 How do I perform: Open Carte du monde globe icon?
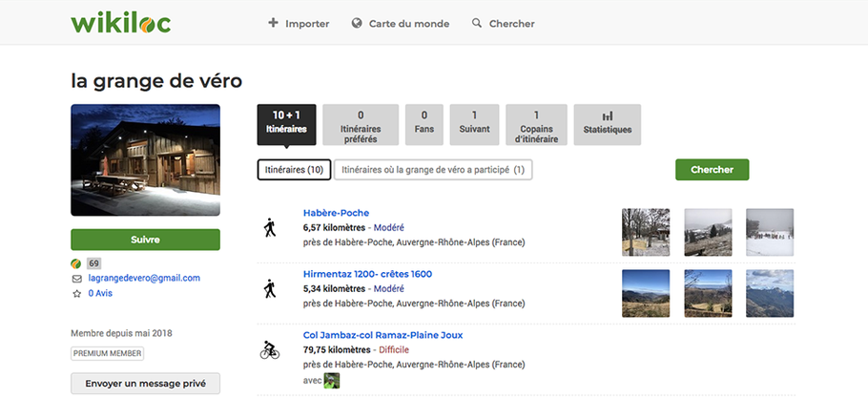357,23
